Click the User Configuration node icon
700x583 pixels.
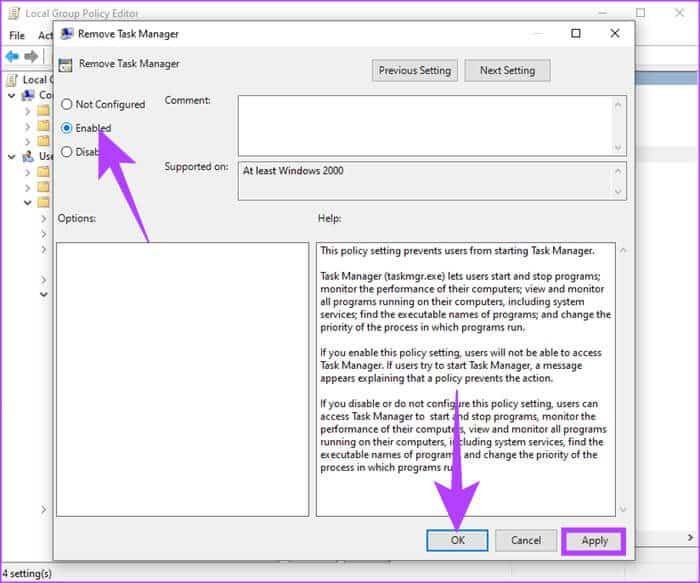click(29, 156)
